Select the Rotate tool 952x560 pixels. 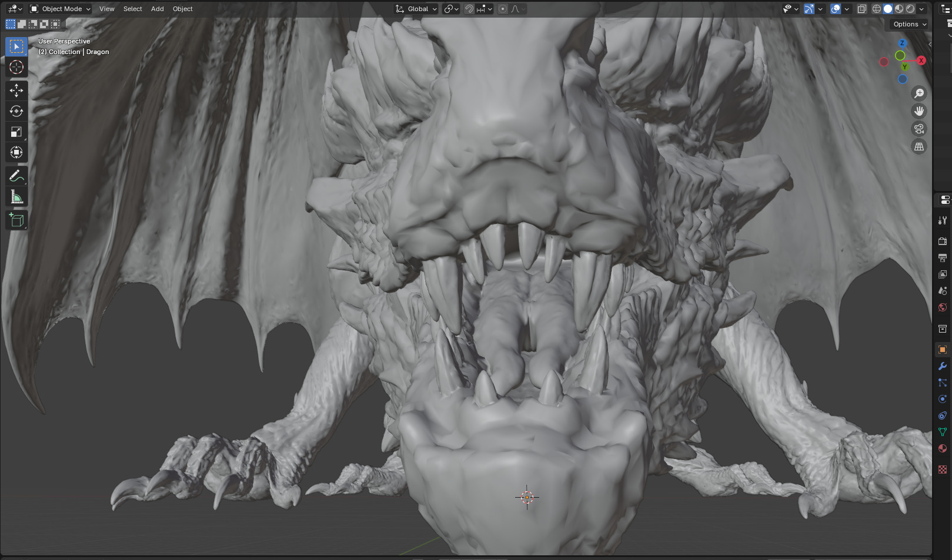[x=16, y=111]
